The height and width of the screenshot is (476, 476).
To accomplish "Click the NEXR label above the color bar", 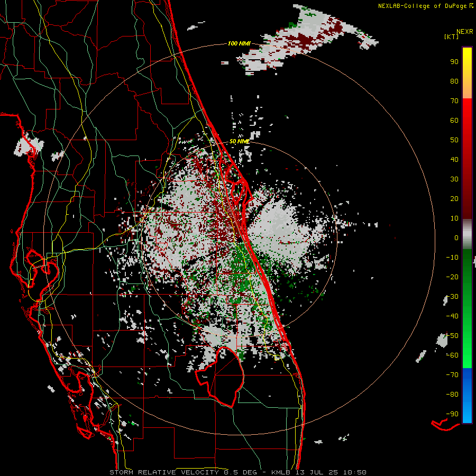I will (465, 32).
